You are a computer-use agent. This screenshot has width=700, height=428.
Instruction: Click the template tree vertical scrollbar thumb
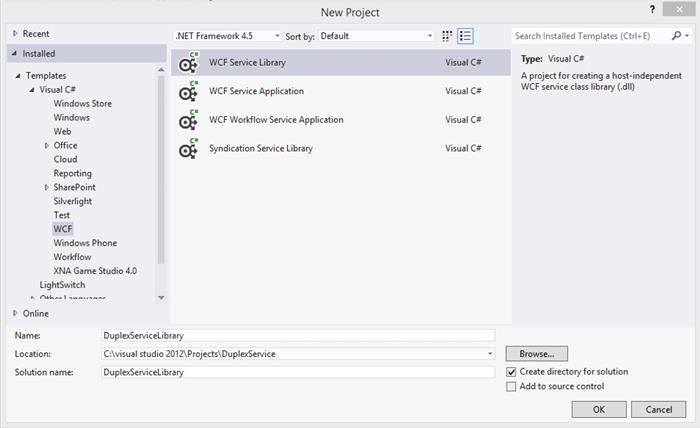(x=161, y=170)
